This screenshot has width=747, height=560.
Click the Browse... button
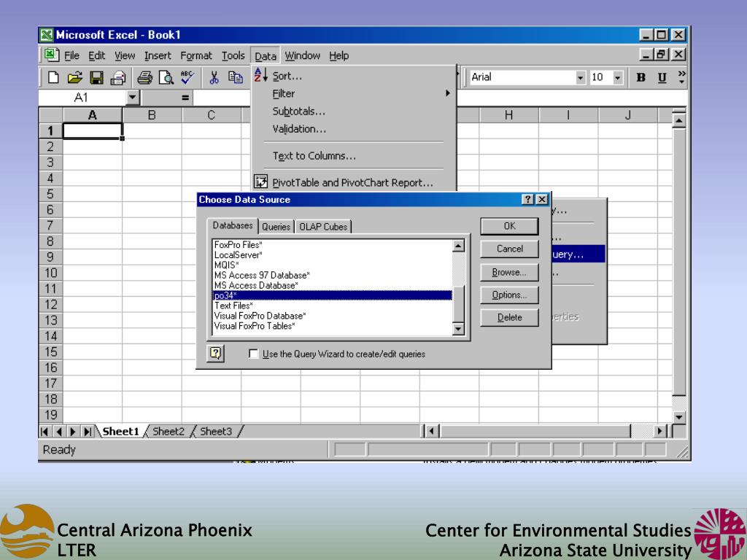[509, 272]
